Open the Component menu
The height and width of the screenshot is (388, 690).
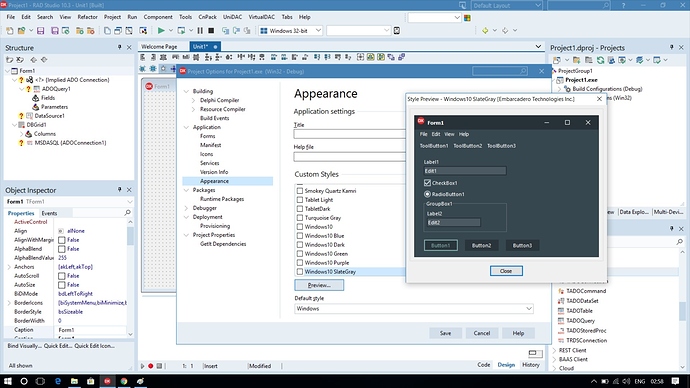pos(158,17)
